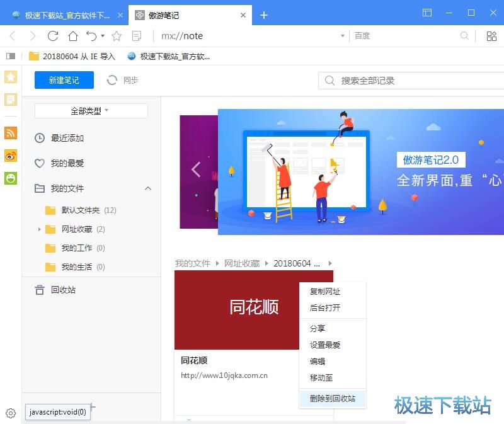Open the 我的工作 (0) folder
Screen dimensions: 504x424
[x=75, y=248]
